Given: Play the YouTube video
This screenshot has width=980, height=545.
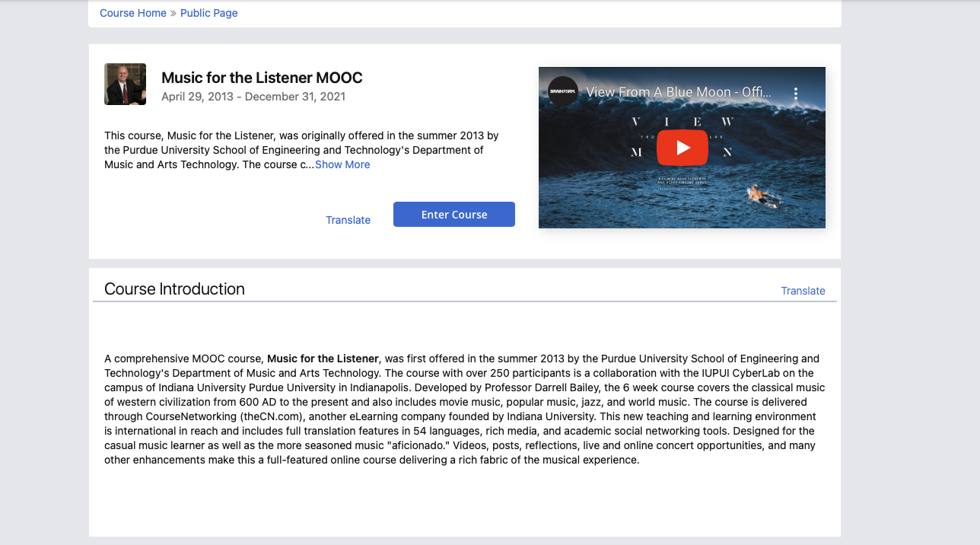Looking at the screenshot, I should pos(682,148).
